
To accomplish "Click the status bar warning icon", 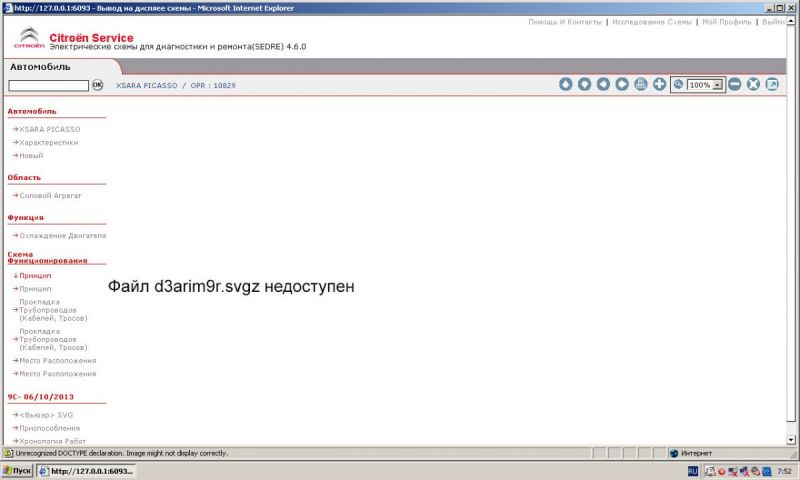I will click(8, 453).
